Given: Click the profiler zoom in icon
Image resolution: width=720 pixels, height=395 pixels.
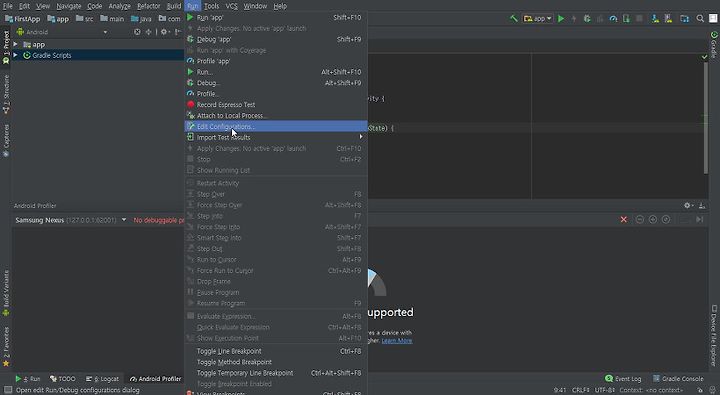Looking at the screenshot, I should pyautogui.click(x=652, y=220).
